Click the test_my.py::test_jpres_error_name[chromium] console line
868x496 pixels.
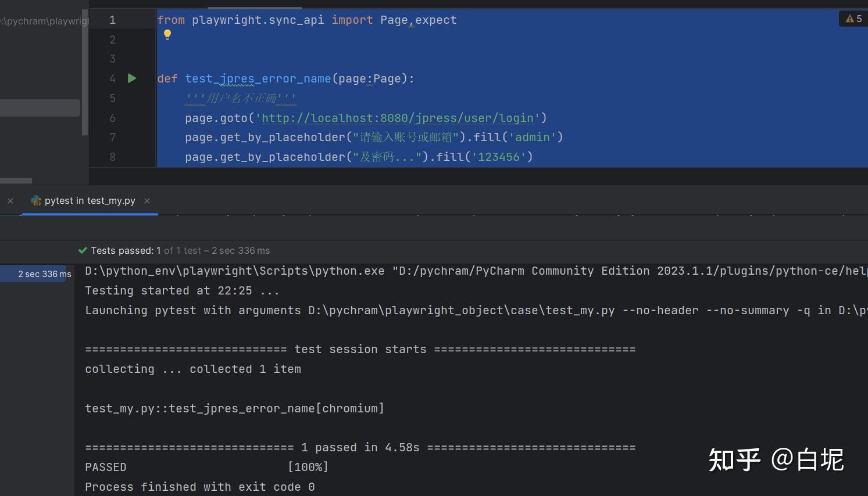[x=234, y=408]
